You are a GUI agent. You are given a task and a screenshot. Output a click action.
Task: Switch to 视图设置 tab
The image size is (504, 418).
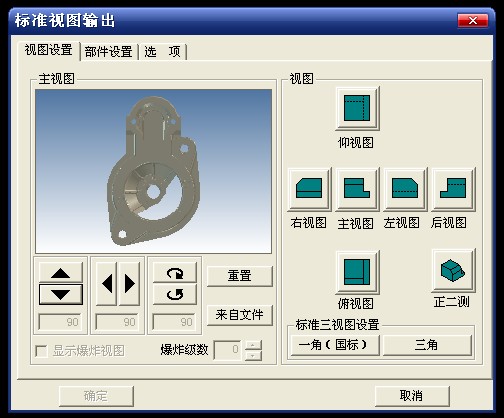[x=49, y=50]
